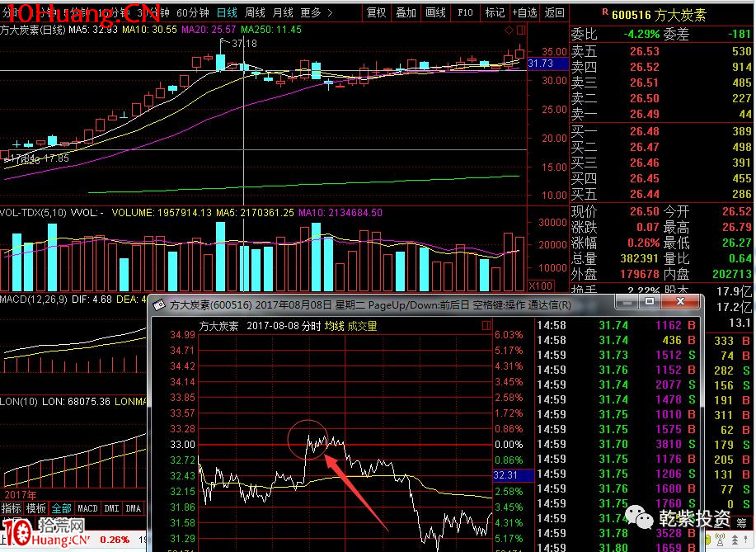Click 买五 price 26.44
Screen dimensions: 756x552
tap(644, 194)
